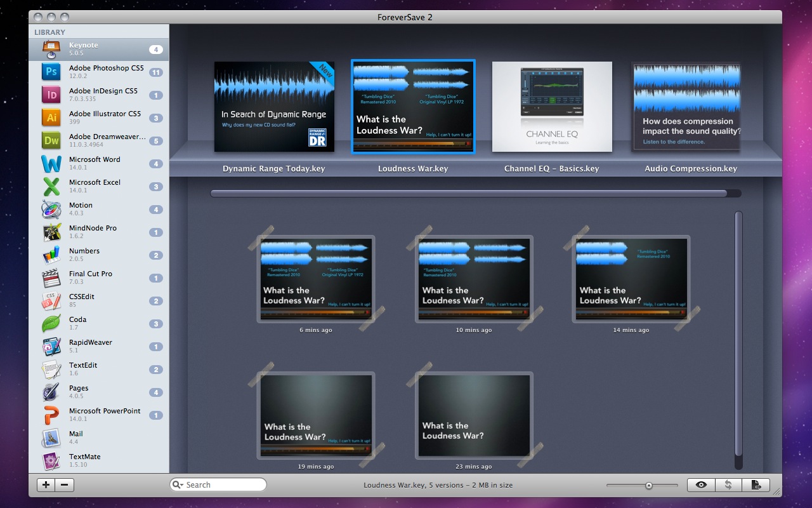Screen dimensions: 812x508
Task: Add an application with the plus button
Action: pos(46,485)
